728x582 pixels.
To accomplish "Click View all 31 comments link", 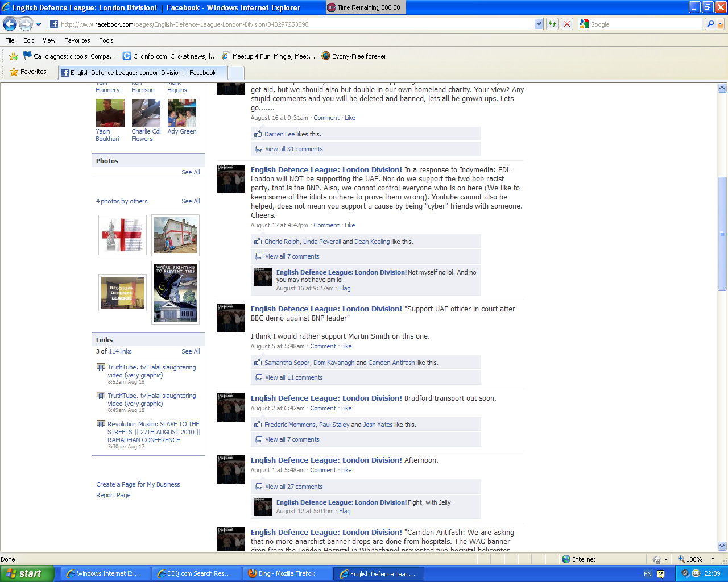I will (293, 149).
